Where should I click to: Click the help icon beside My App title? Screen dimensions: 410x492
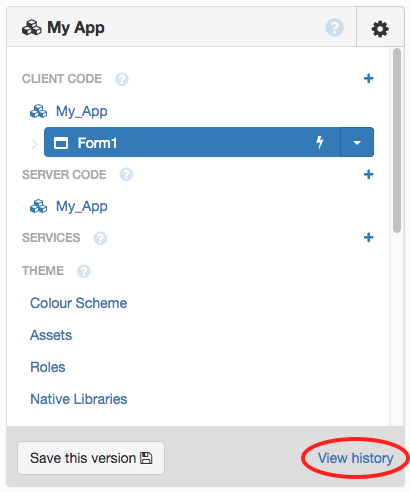[x=334, y=27]
